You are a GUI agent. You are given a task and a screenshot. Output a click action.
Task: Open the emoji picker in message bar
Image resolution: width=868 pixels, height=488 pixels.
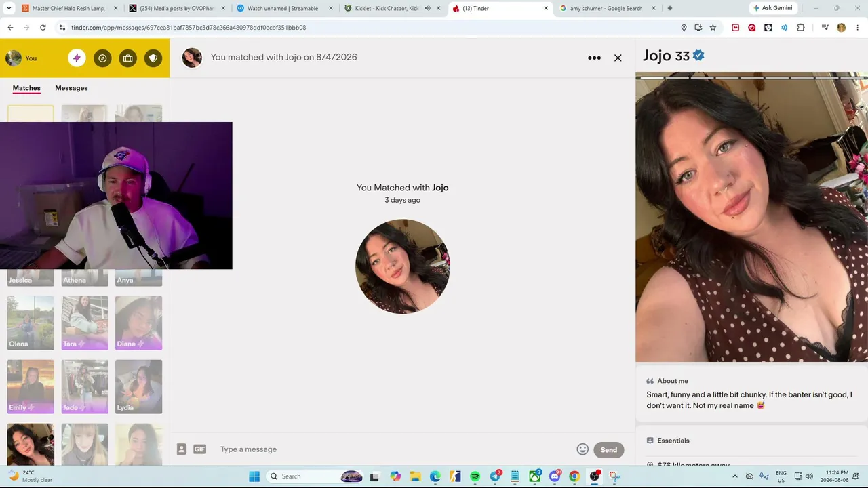(x=583, y=449)
